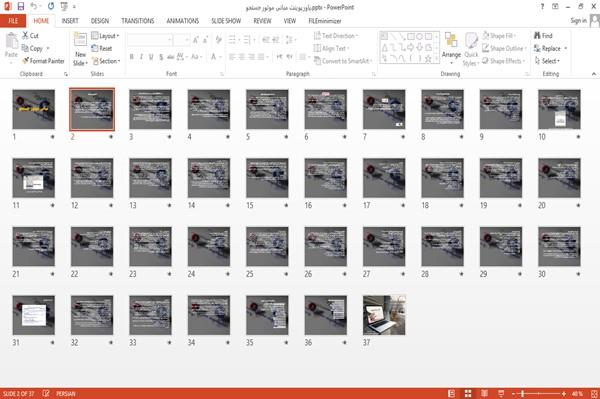Switch to Reading View in status bar

(x=484, y=393)
